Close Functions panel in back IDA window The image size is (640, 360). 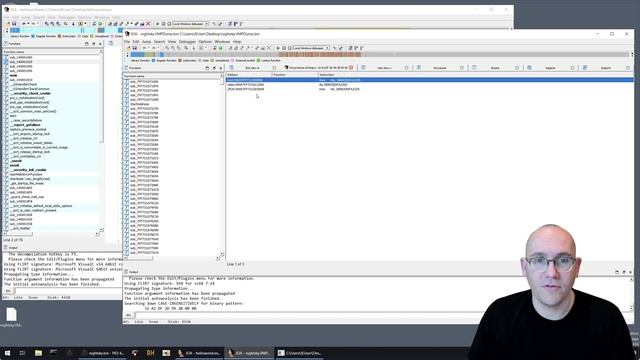(x=100, y=44)
